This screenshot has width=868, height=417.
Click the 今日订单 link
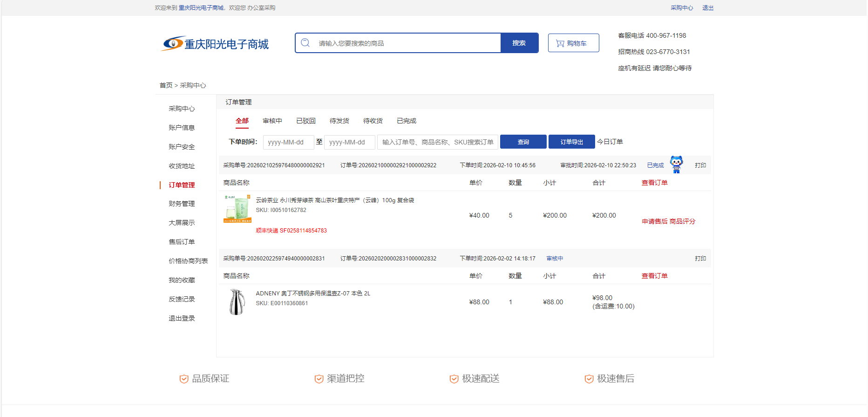[x=610, y=142]
